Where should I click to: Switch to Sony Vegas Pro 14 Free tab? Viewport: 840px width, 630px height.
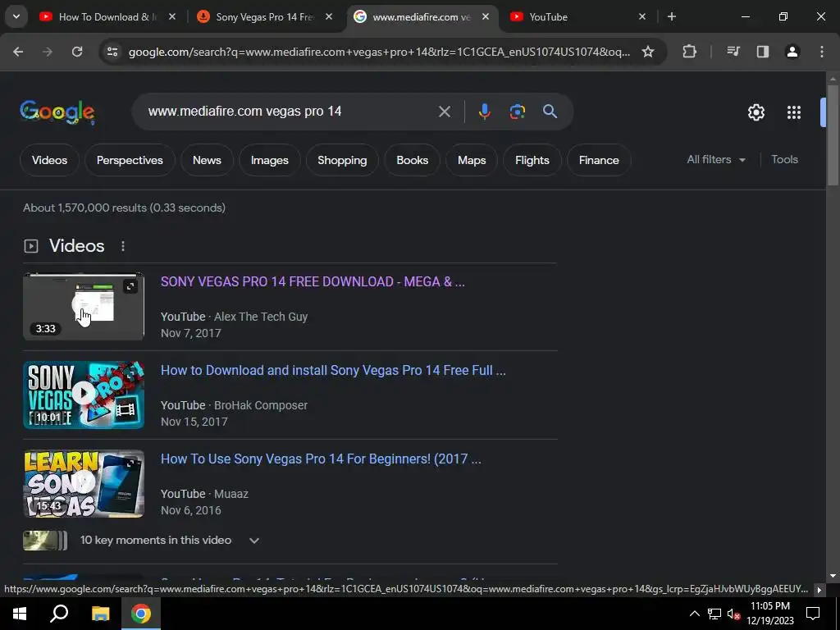(x=265, y=17)
